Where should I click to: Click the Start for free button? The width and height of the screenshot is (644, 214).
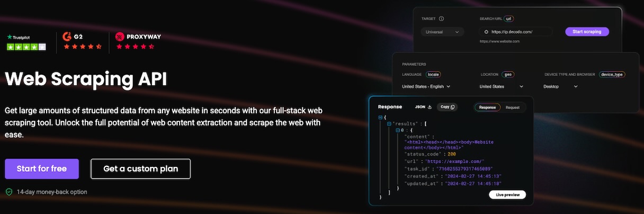(42, 169)
